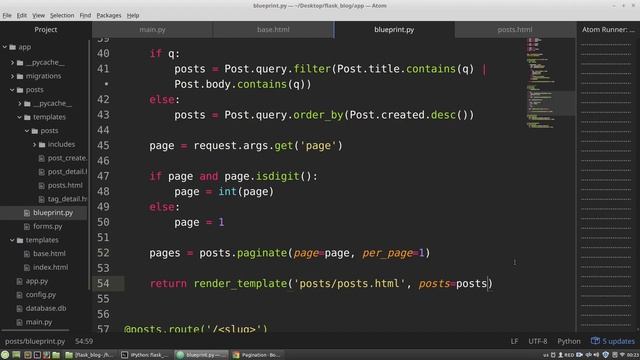Viewport: 640px width, 360px height.
Task: Collapse the posts package folder chevron
Action: (12, 90)
